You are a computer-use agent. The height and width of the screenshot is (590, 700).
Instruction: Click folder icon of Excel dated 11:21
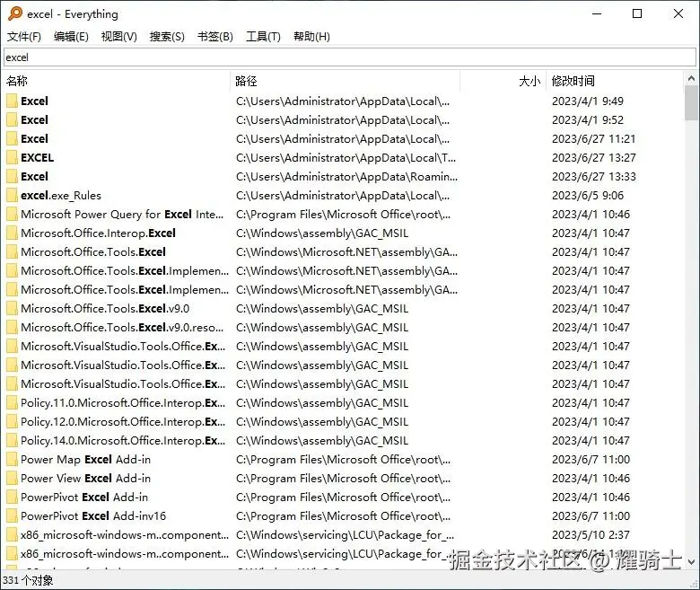[12, 138]
